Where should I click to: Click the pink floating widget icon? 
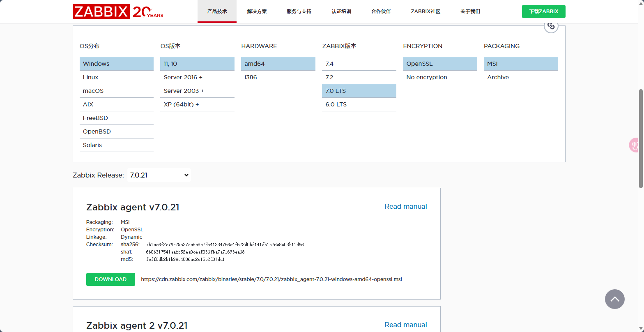click(x=635, y=145)
